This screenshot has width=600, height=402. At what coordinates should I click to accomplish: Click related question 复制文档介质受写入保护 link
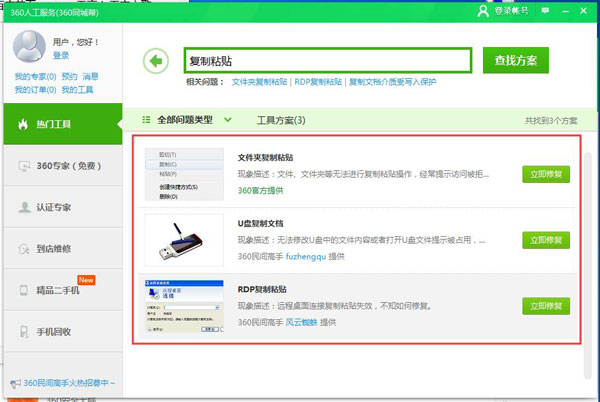pyautogui.click(x=392, y=82)
